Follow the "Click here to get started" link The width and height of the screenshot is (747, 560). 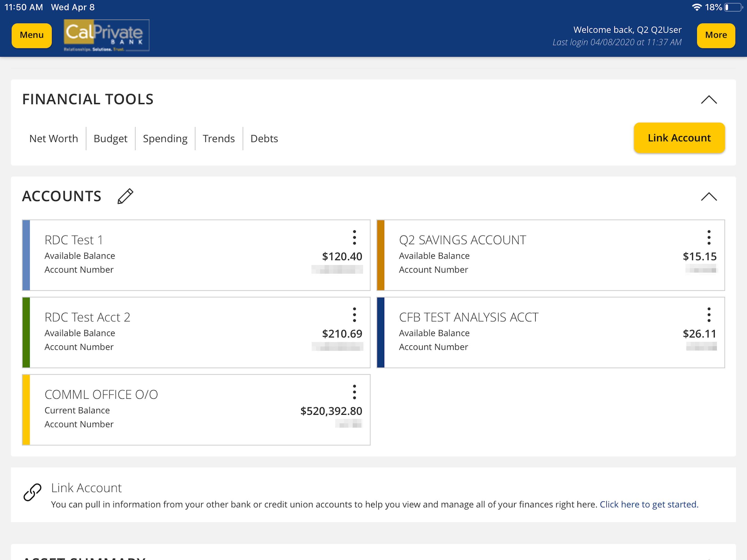(649, 504)
